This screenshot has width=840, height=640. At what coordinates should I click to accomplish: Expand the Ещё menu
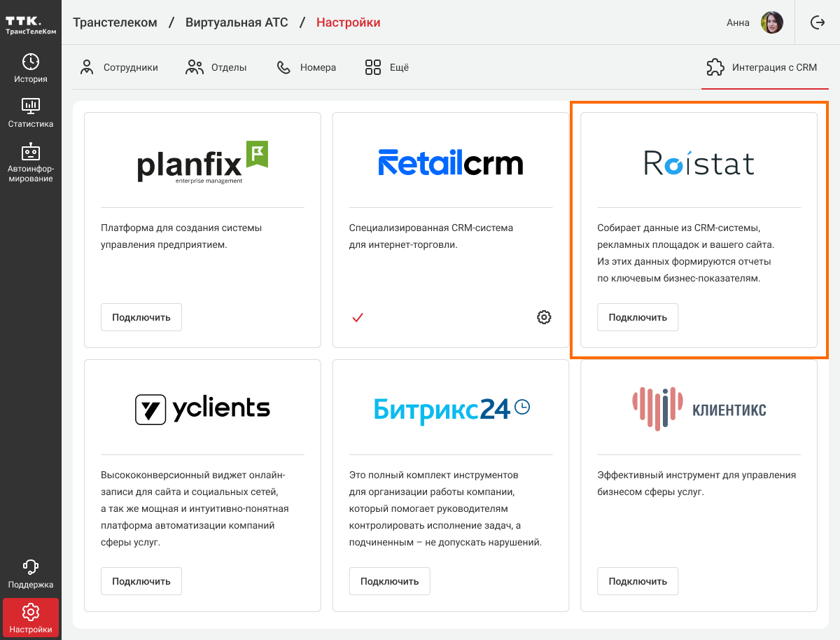pyautogui.click(x=386, y=67)
